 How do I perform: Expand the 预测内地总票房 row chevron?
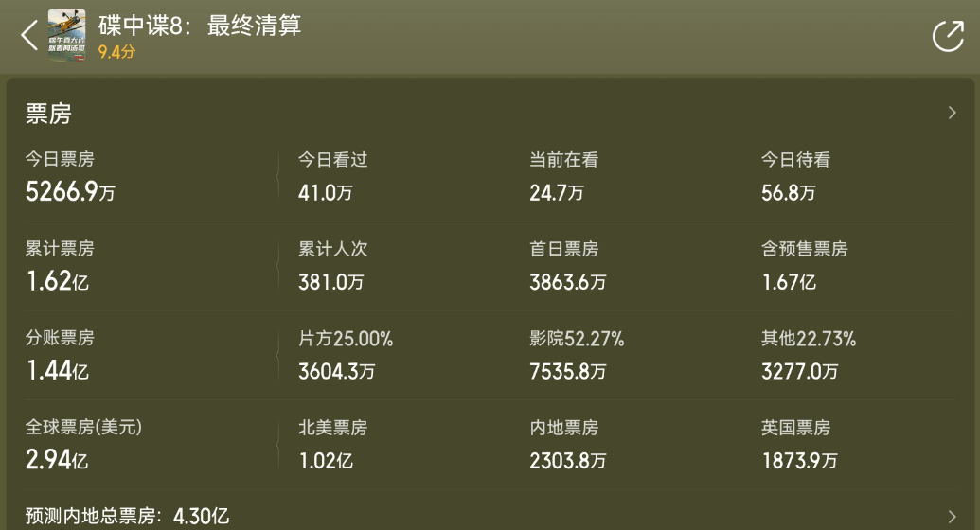(952, 516)
